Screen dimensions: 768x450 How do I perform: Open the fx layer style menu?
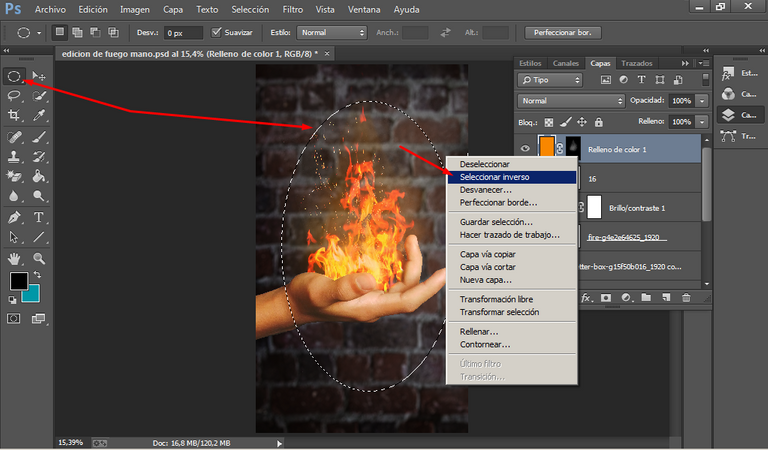click(586, 297)
